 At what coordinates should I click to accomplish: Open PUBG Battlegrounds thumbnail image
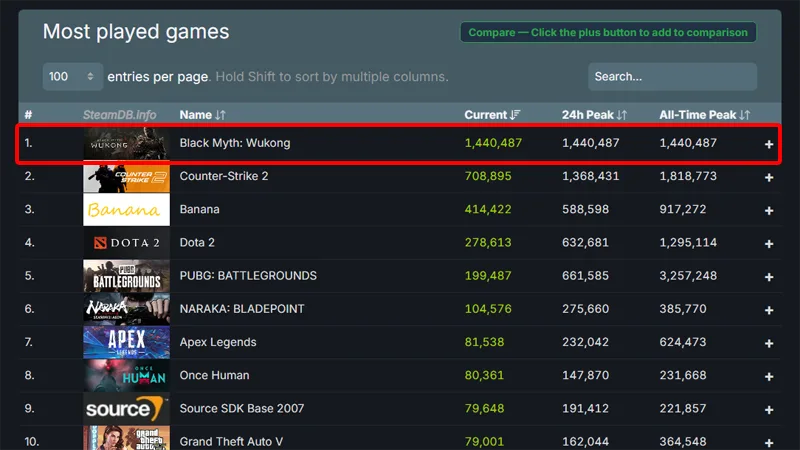(127, 276)
